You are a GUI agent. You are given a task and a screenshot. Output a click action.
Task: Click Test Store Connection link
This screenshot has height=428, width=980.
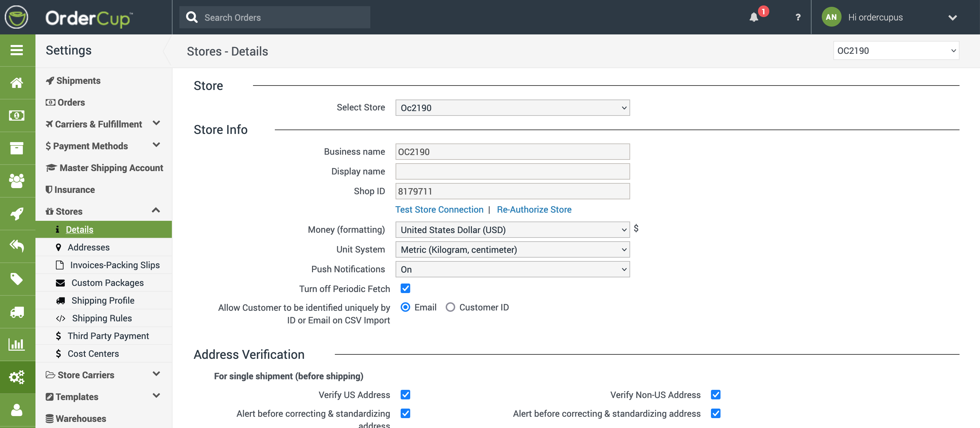tap(439, 210)
